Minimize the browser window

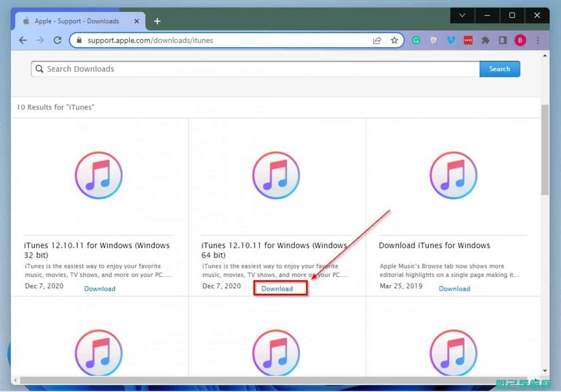[487, 15]
